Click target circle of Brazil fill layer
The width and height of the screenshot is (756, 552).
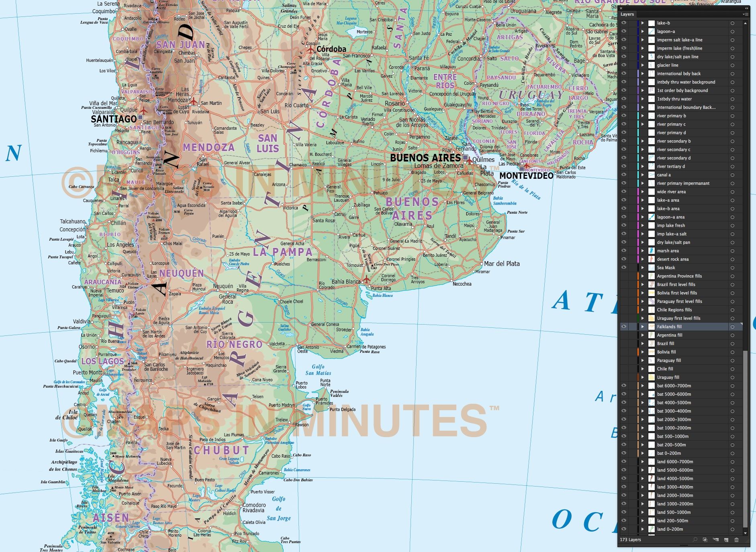point(732,343)
